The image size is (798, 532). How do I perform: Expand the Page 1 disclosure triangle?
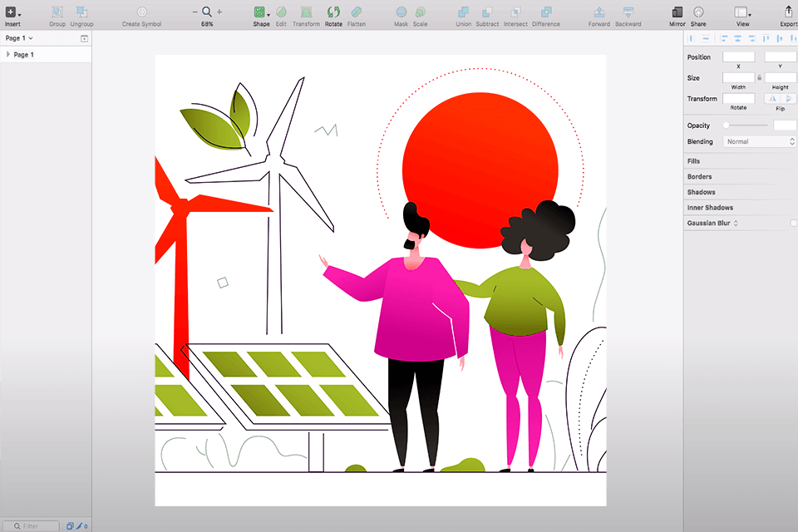[x=7, y=54]
